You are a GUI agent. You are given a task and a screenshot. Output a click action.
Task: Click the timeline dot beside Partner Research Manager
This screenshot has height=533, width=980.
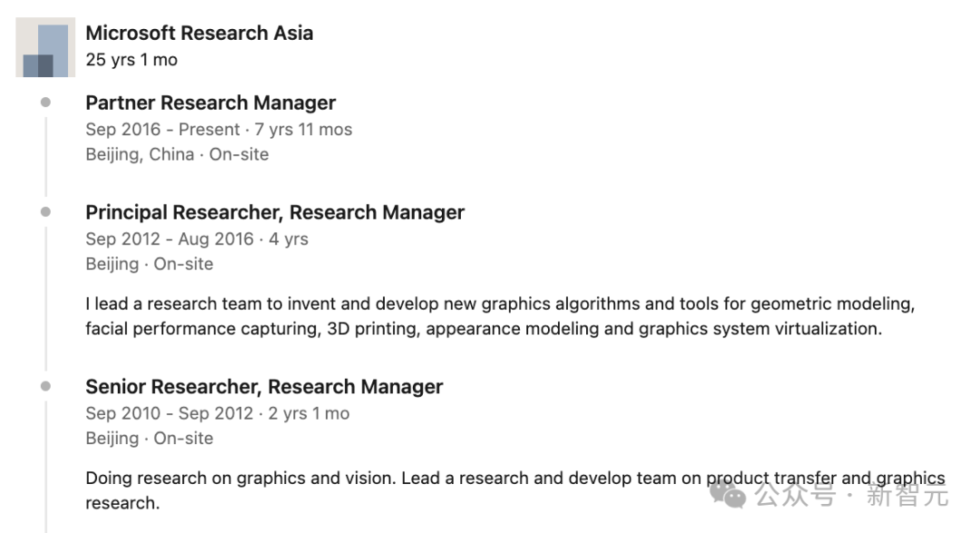(46, 103)
